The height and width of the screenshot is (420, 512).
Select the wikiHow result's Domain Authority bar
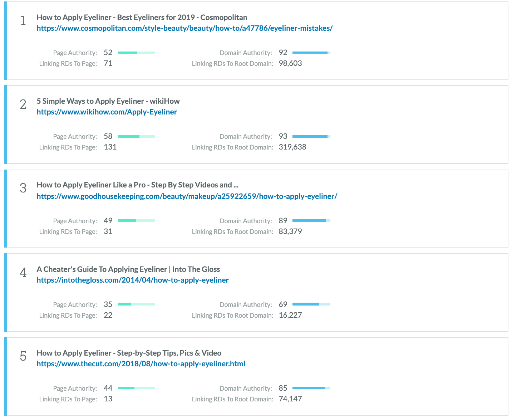click(x=311, y=136)
